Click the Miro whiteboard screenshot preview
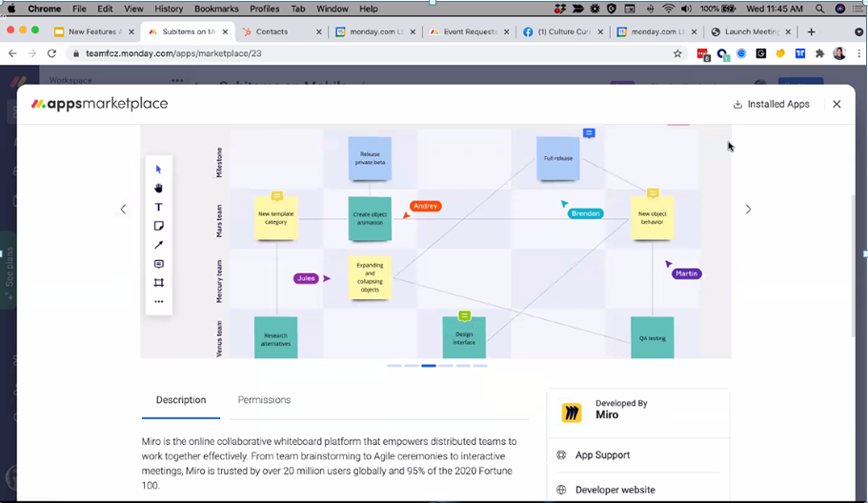Image resolution: width=868 pixels, height=503 pixels. (x=435, y=242)
